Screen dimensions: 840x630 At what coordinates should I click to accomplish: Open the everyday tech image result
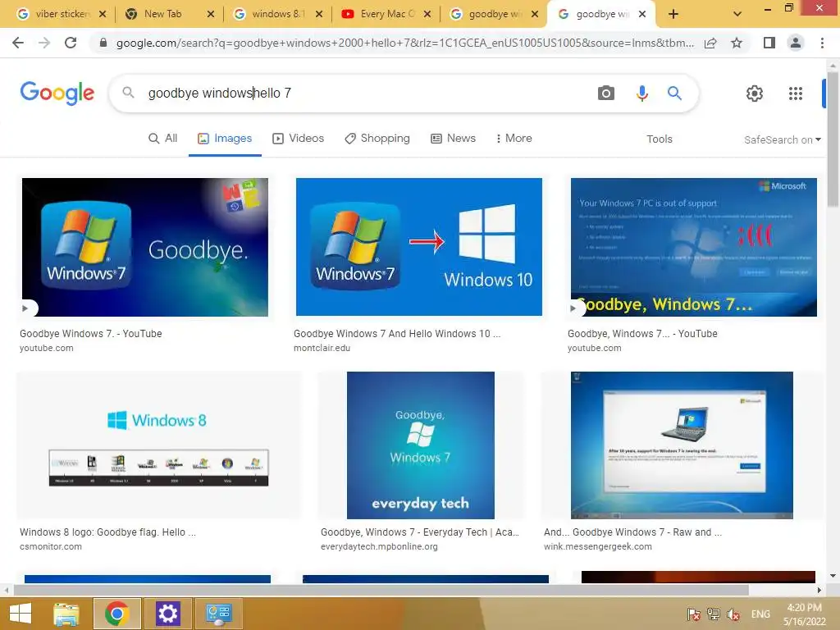point(421,445)
